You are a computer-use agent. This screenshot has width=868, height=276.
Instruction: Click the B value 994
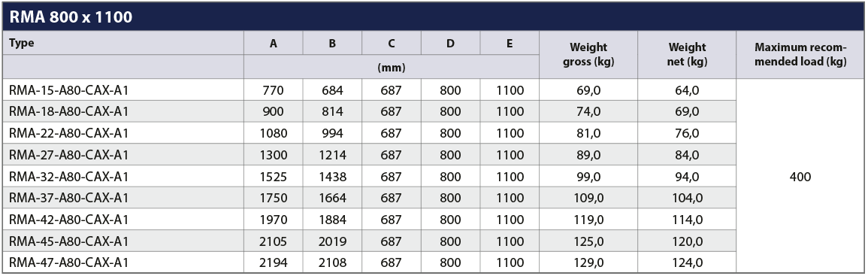[332, 133]
